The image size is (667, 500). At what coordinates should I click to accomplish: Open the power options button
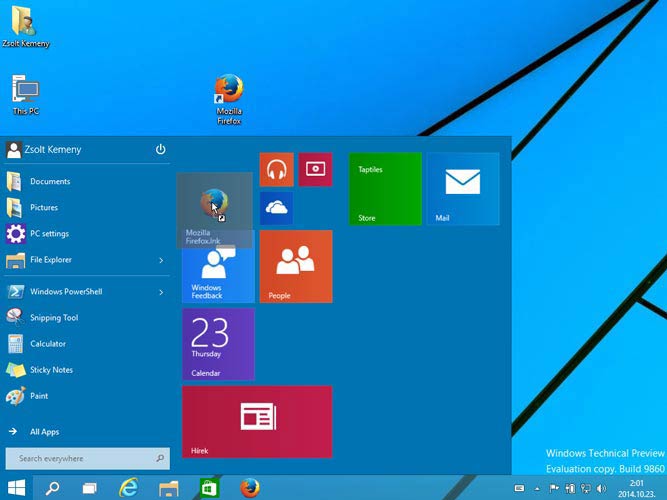[x=160, y=149]
